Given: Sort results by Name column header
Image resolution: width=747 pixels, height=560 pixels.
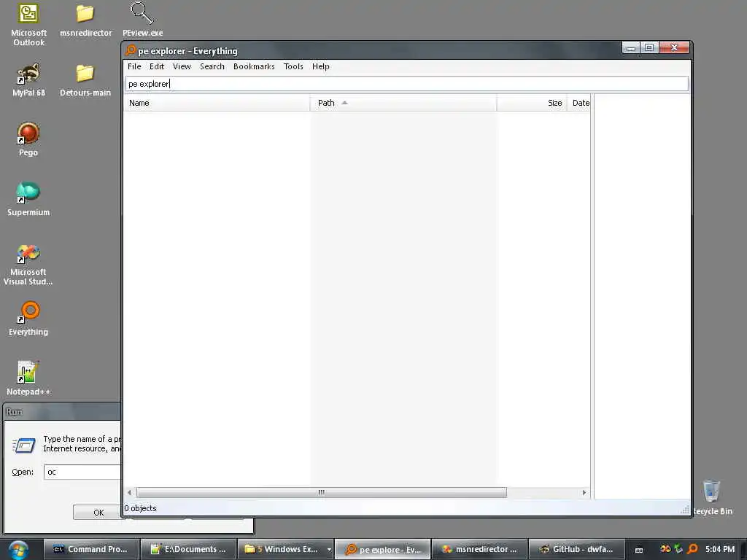Looking at the screenshot, I should (217, 103).
